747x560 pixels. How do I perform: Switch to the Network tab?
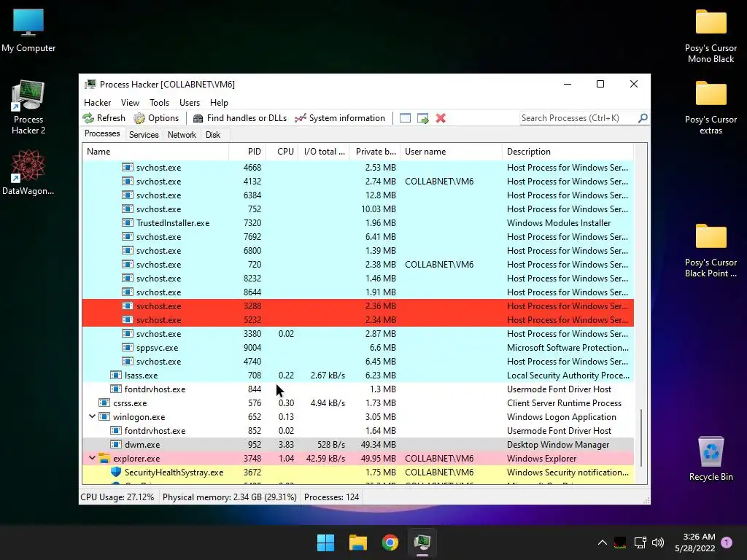pos(182,135)
